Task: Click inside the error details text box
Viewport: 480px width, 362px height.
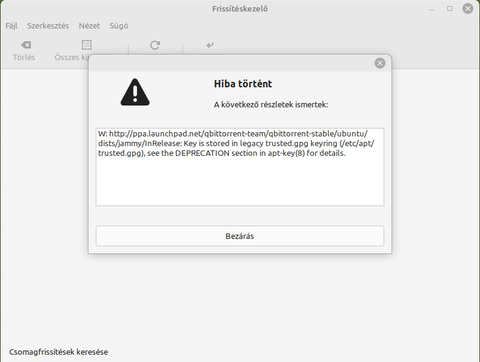Action: [240, 167]
